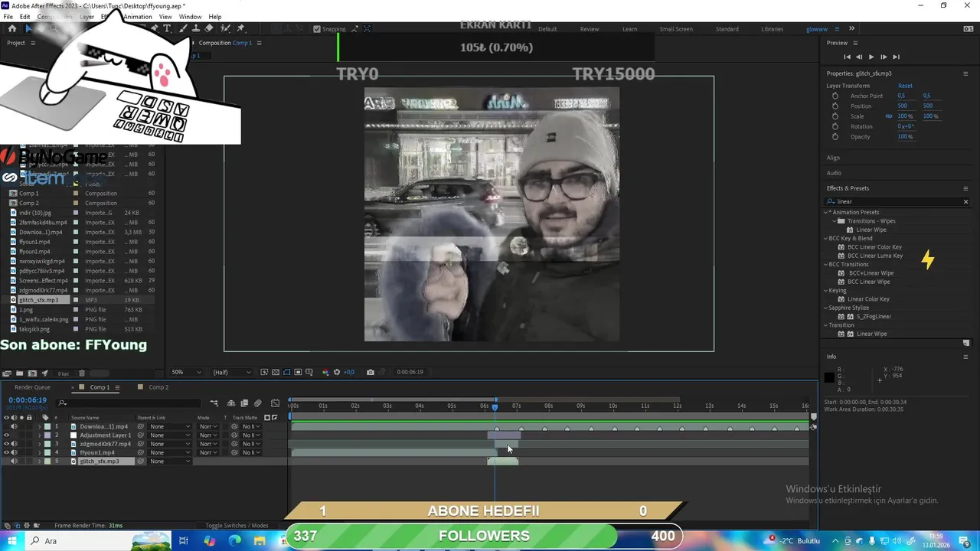This screenshot has width=980, height=551.
Task: Click Scale stopwatch in Properties panel
Action: pyautogui.click(x=835, y=116)
